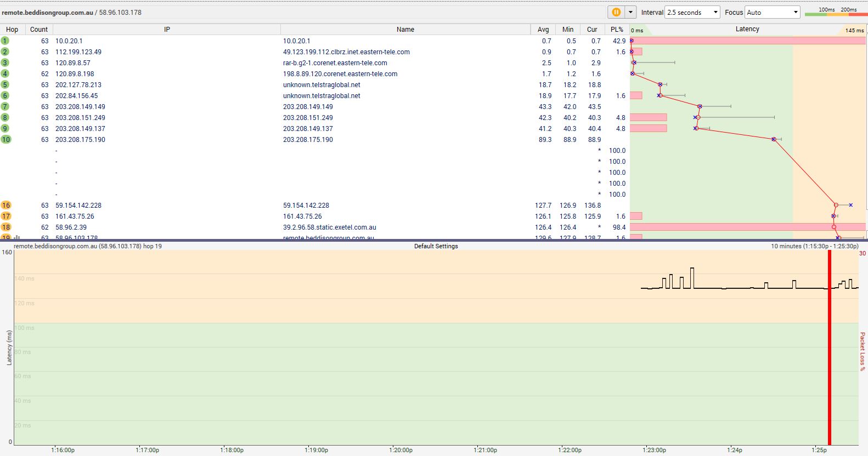868x456 pixels.
Task: Click the hop 8 green number icon
Action: click(5, 117)
